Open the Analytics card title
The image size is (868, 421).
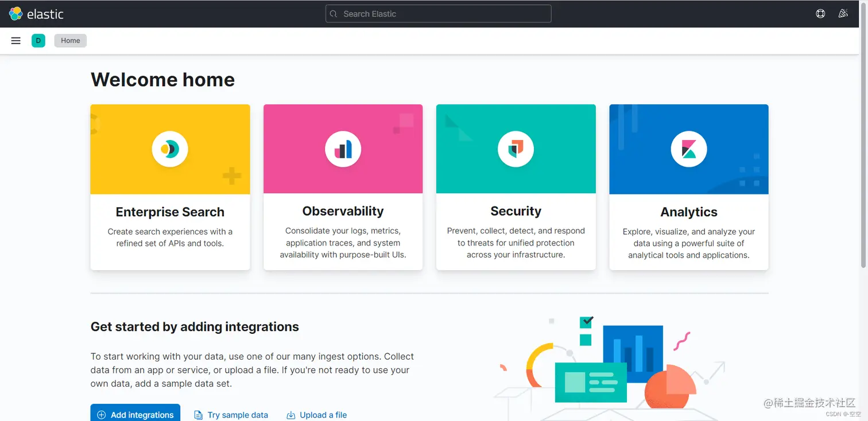click(689, 212)
